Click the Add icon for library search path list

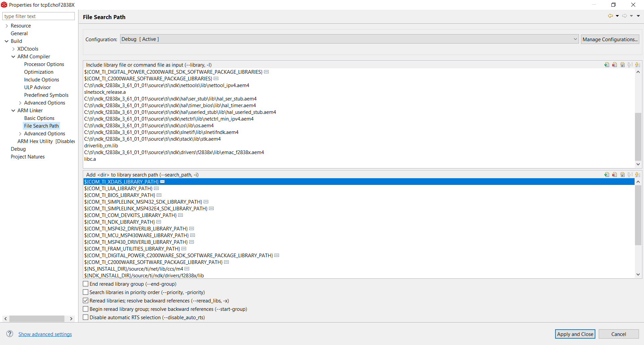click(606, 175)
